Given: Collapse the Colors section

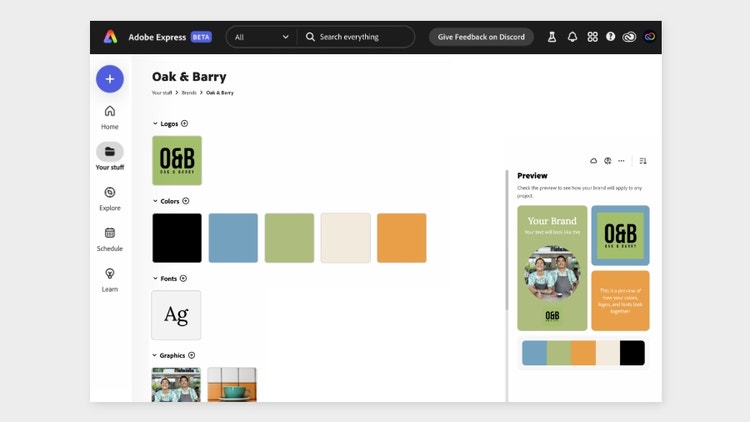Looking at the screenshot, I should 155,201.
